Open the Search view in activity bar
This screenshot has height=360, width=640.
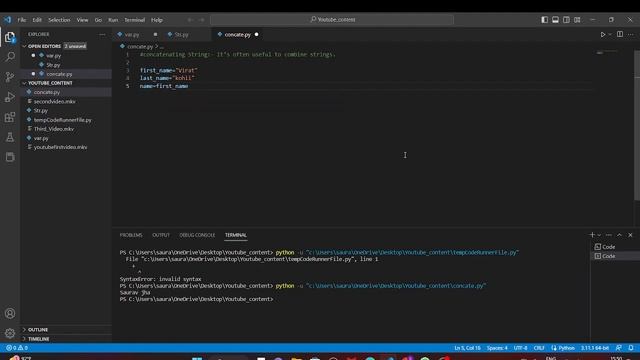[x=10, y=57]
